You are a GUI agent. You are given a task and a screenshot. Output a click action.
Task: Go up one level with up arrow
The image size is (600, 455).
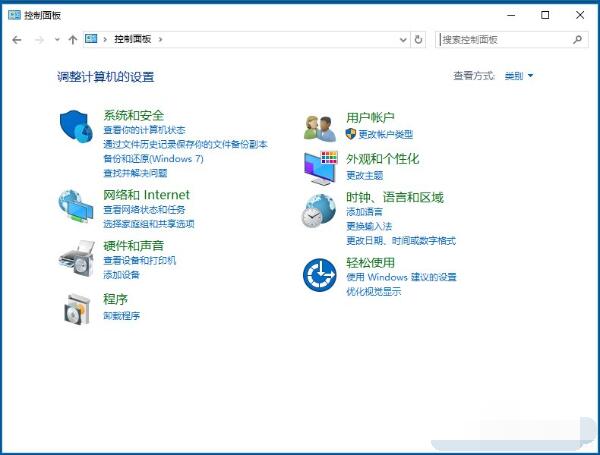[x=73, y=39]
